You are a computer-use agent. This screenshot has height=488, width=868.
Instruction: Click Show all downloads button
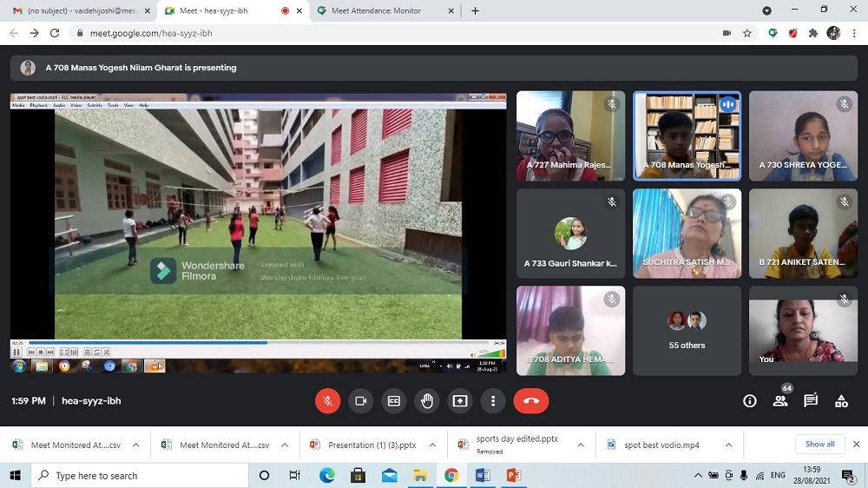(819, 445)
